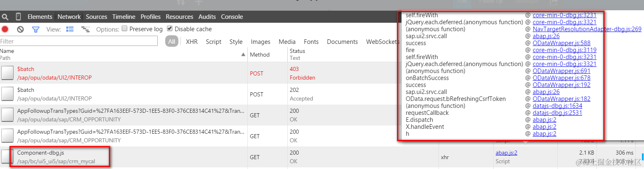The height and width of the screenshot is (169, 644).
Task: Uncheck the Disable cache checkbox
Action: pos(170,29)
